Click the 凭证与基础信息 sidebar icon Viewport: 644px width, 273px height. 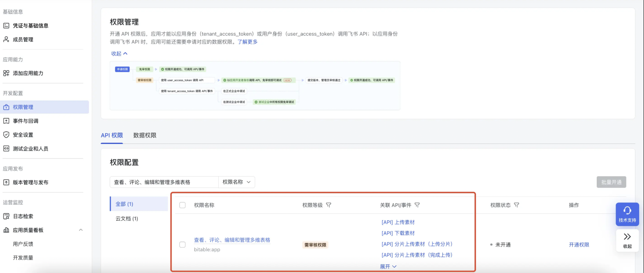pyautogui.click(x=6, y=26)
